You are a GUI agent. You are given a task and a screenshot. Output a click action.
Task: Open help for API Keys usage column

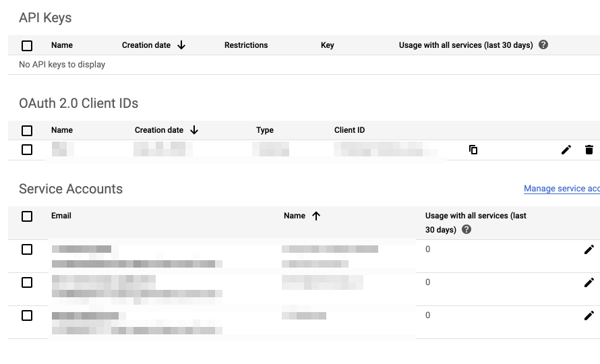pos(543,45)
